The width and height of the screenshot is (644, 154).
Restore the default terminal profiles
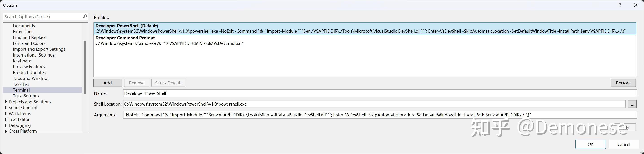(623, 83)
